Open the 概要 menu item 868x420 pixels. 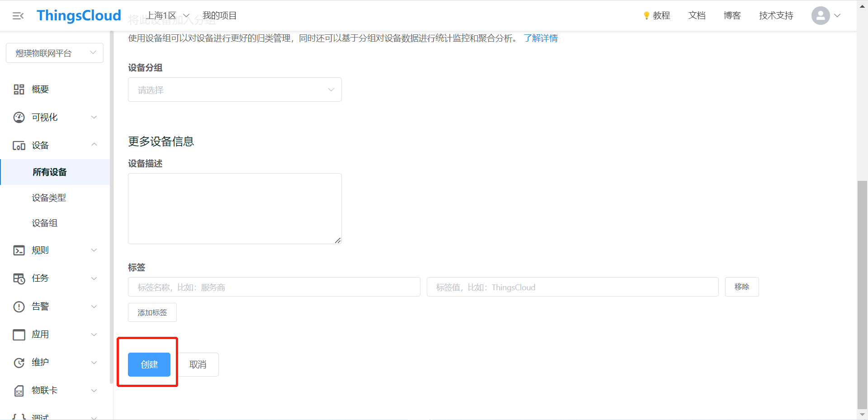(40, 90)
